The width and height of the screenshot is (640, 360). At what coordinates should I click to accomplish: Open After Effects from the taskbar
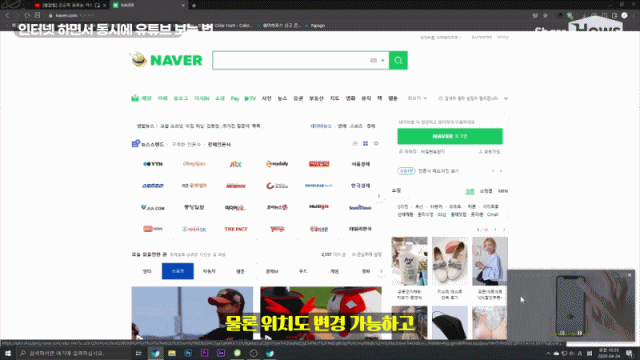(x=221, y=353)
